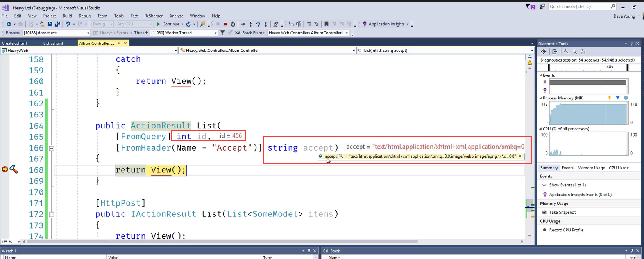Click the Step Over arrow icon
Viewport: 644px width, 259px height.
click(258, 24)
